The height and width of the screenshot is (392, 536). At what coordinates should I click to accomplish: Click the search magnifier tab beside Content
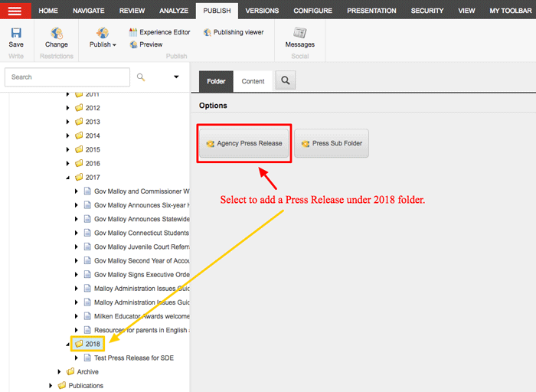(285, 80)
